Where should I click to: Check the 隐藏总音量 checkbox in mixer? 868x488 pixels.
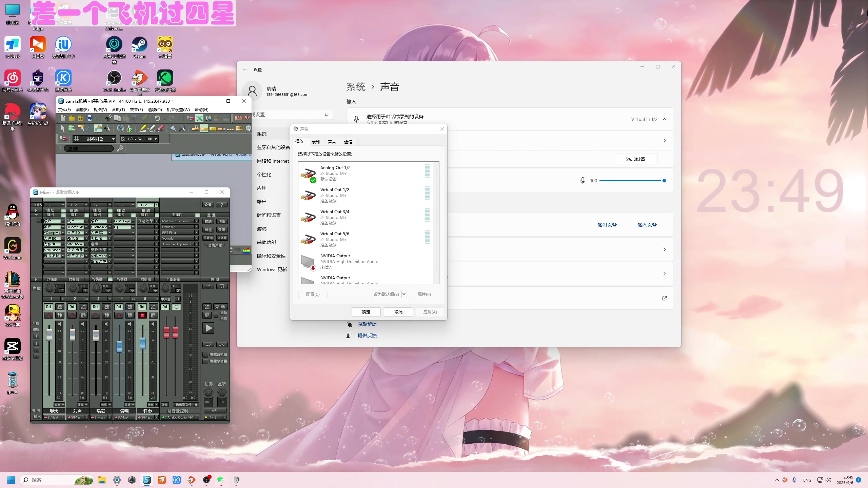(x=205, y=361)
